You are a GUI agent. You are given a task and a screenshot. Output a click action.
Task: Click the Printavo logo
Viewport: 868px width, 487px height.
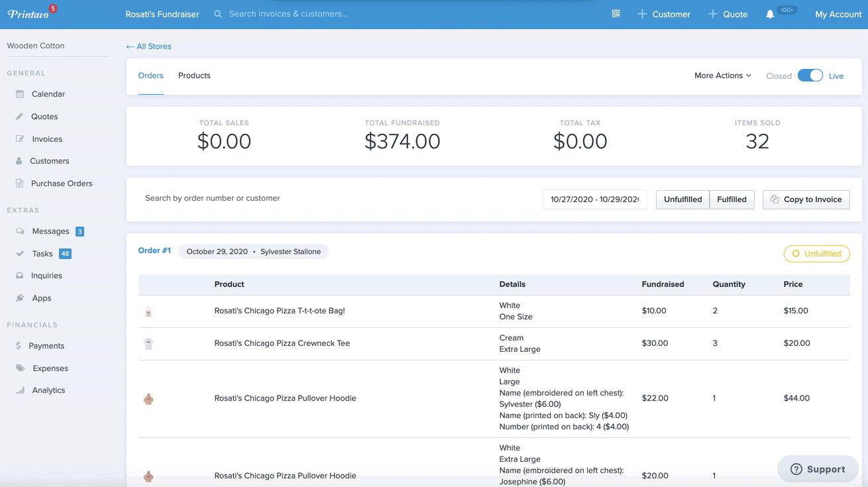pyautogui.click(x=28, y=14)
